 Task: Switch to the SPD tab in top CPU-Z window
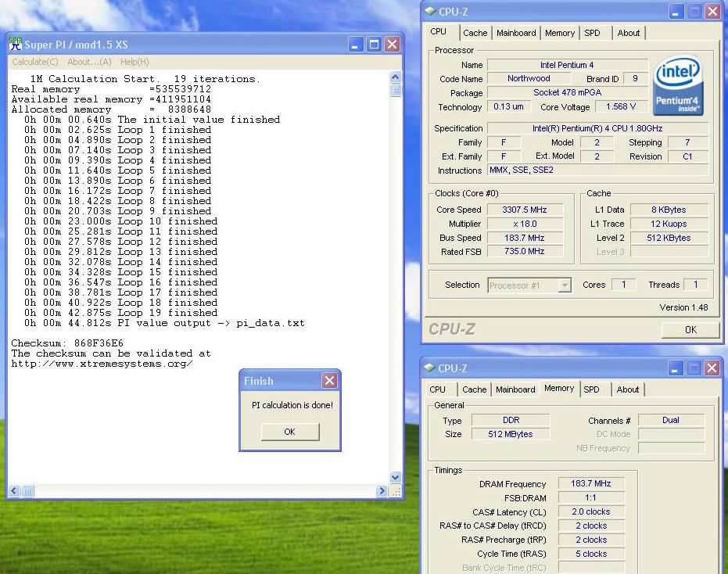(592, 33)
